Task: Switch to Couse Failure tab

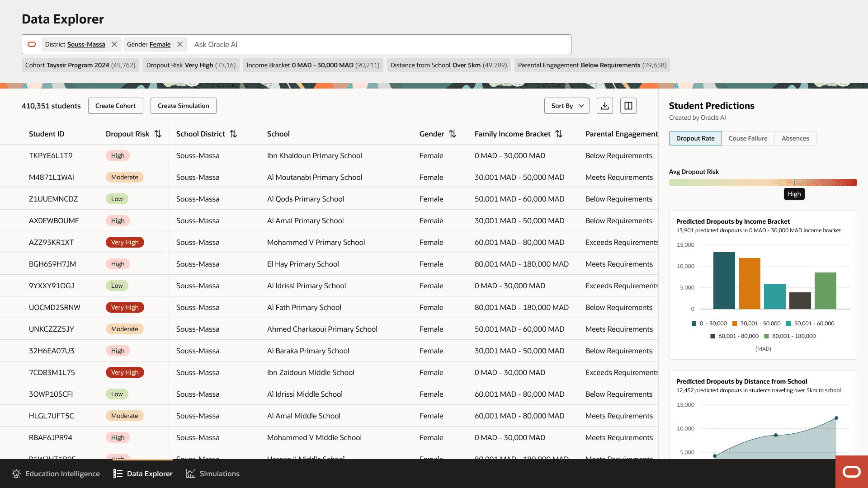Action: pos(748,138)
